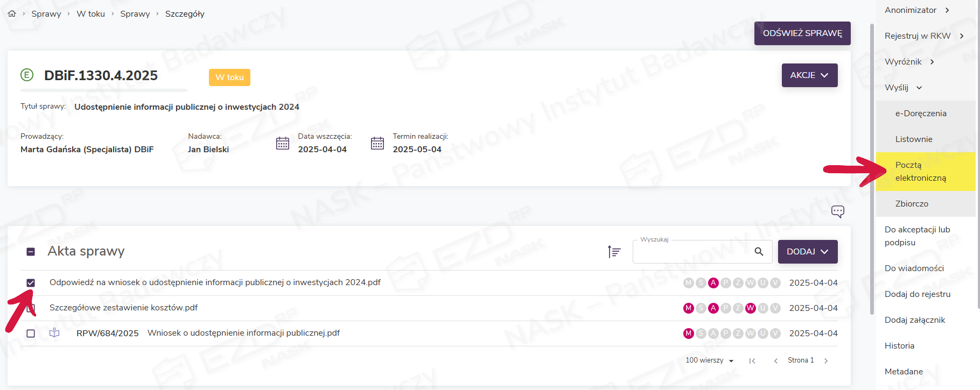980x390 pixels.
Task: Click the green E case type icon
Action: pos(27,75)
